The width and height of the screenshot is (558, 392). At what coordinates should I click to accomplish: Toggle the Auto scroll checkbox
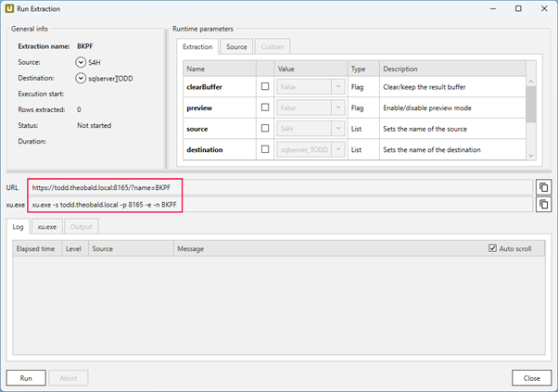493,248
